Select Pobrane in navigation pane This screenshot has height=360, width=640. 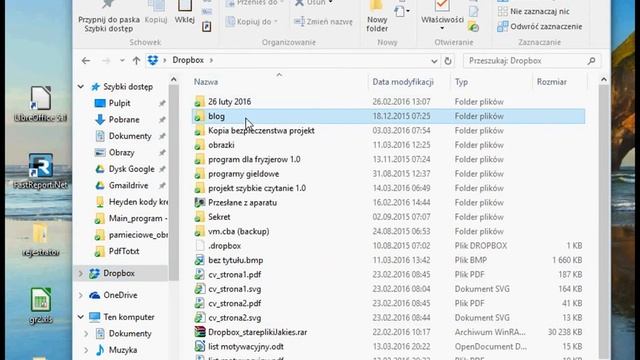pyautogui.click(x=124, y=120)
